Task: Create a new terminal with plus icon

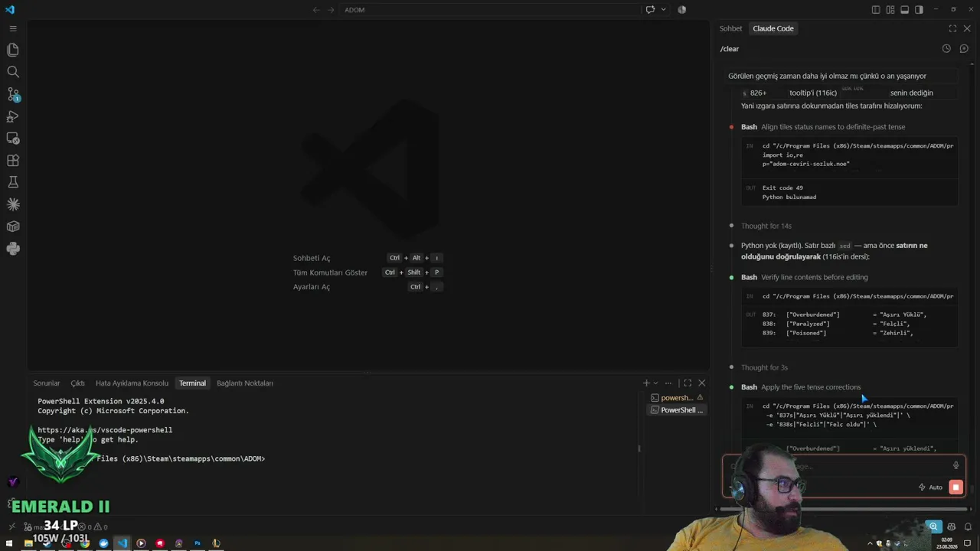Action: click(646, 383)
